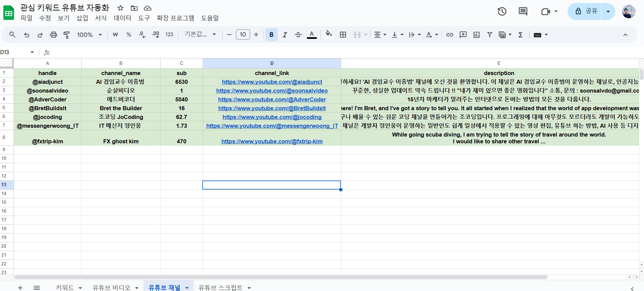
Task: Switch to the 유튜브 비디오 sheet tab
Action: click(111, 288)
